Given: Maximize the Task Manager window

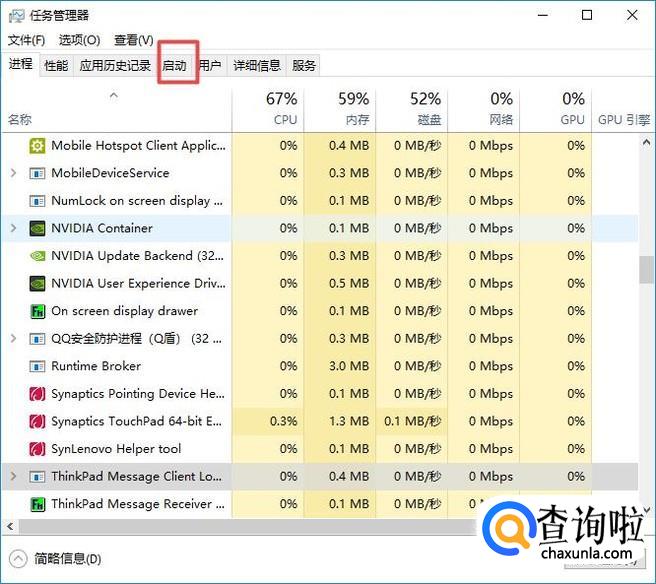Looking at the screenshot, I should [587, 15].
